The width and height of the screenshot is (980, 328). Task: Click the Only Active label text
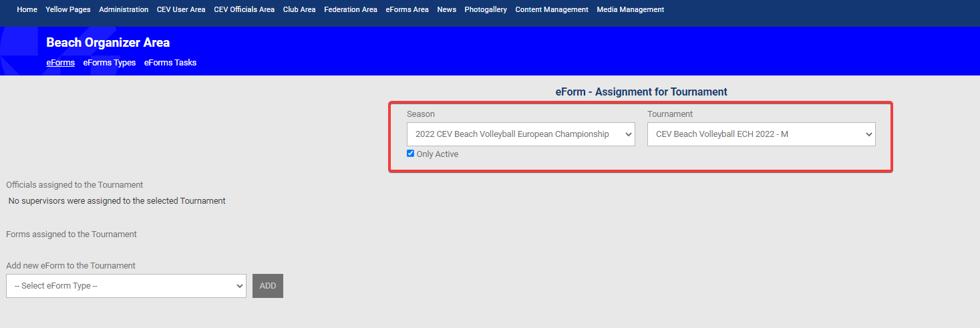pos(438,154)
